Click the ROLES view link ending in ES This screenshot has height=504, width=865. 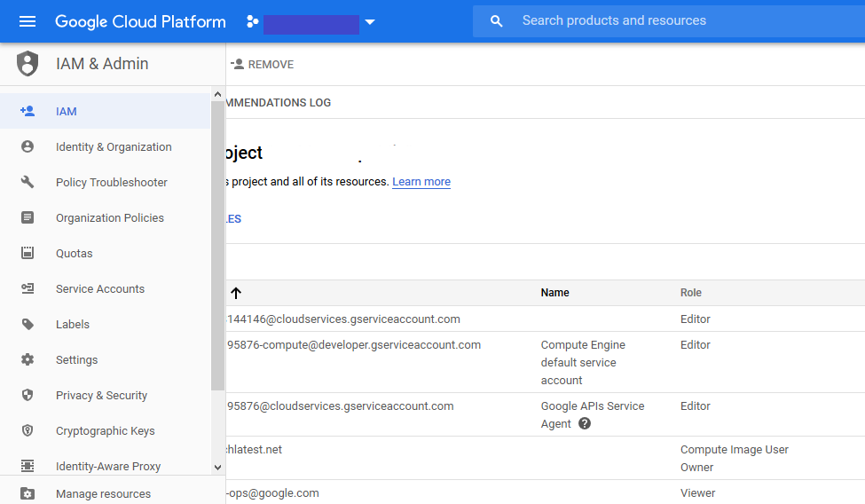point(234,219)
